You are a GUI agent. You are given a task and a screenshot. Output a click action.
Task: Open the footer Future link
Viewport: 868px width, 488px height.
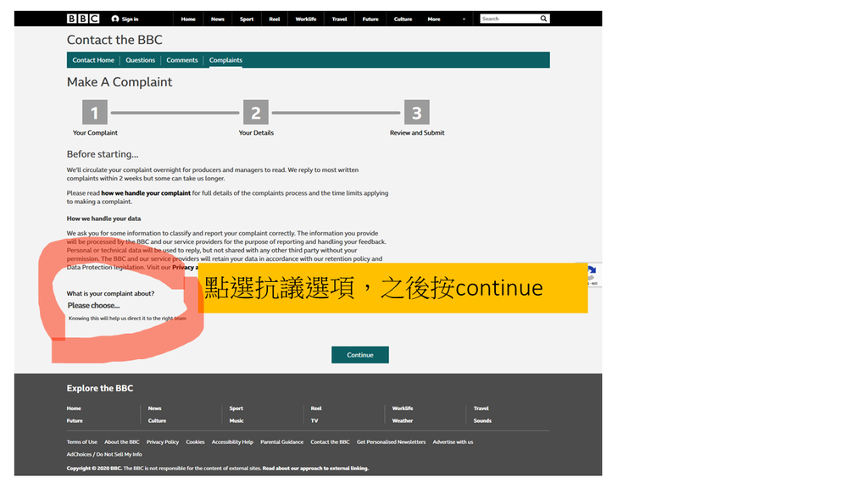[75, 420]
